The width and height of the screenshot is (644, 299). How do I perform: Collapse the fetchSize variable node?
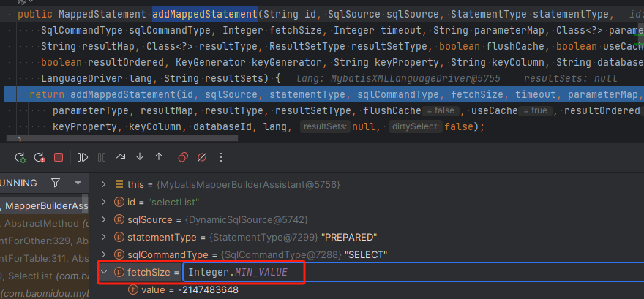(103, 272)
